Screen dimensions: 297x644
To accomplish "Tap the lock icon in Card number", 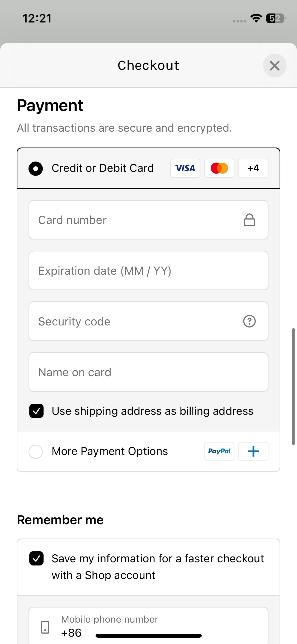I will (x=249, y=220).
